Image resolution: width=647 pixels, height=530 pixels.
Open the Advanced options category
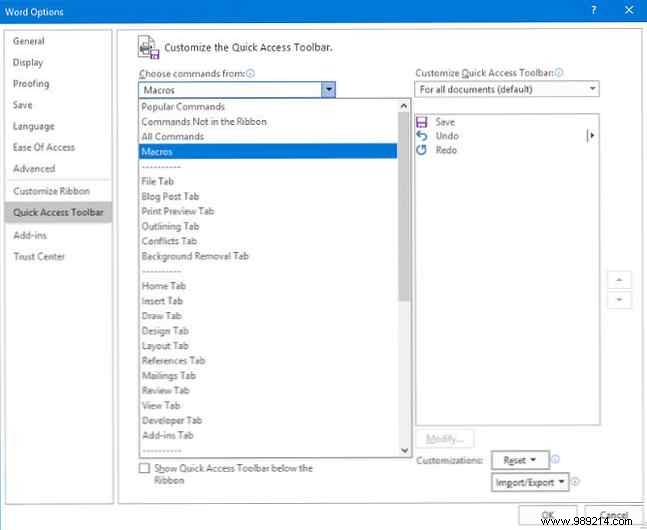click(x=59, y=169)
